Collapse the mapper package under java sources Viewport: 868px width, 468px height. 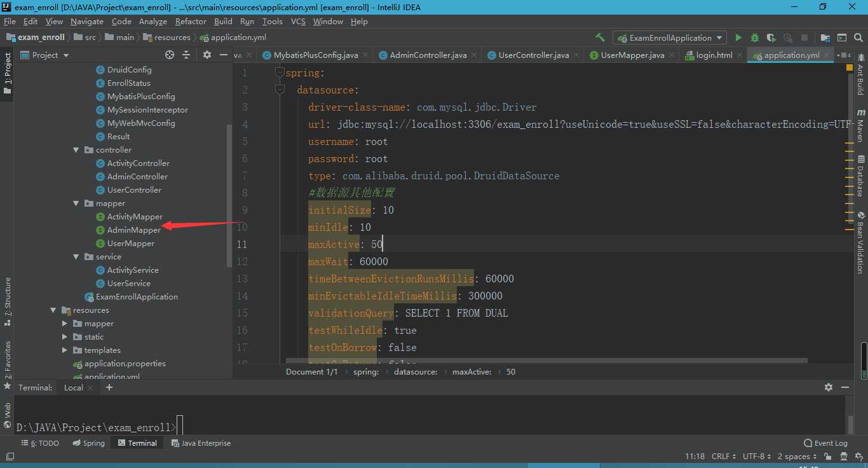76,203
